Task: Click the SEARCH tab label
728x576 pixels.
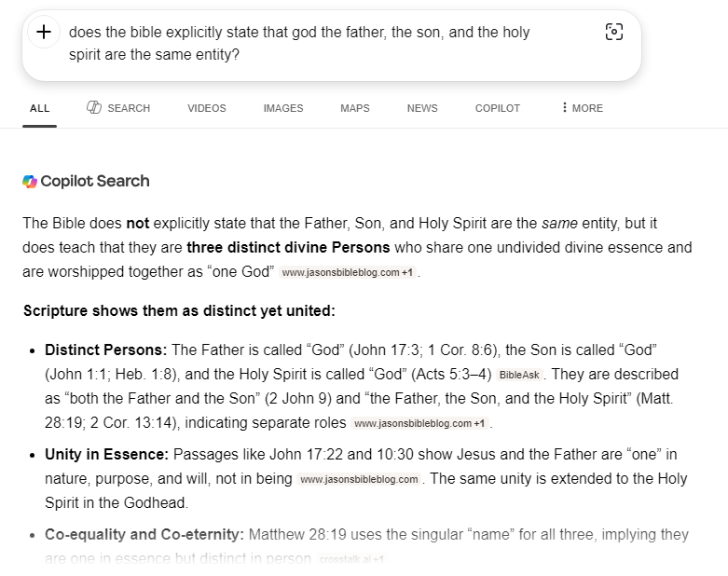Action: pyautogui.click(x=129, y=108)
